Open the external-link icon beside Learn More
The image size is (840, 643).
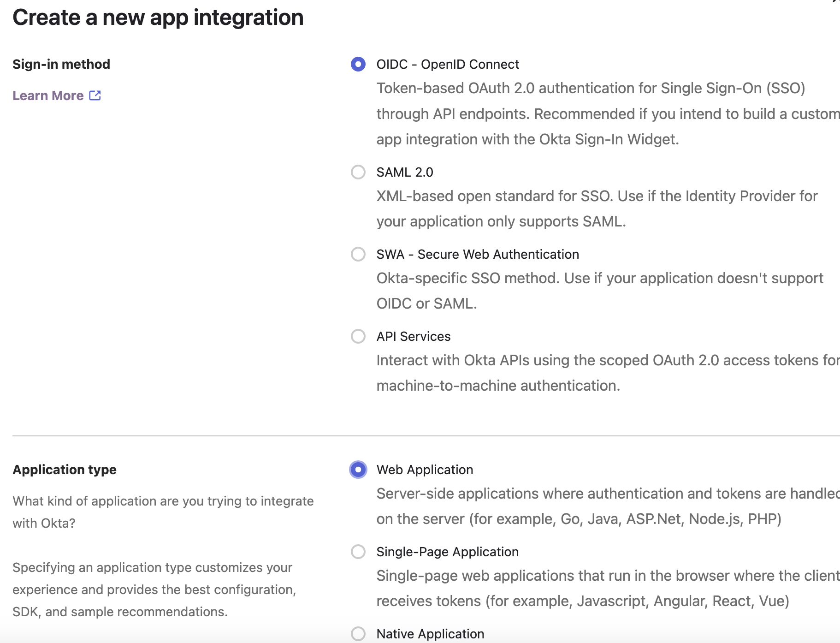point(95,95)
